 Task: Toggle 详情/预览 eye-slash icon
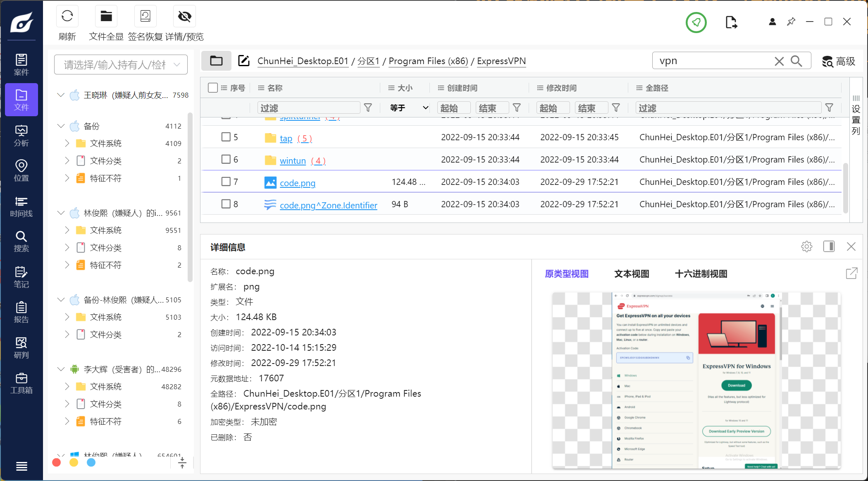(184, 17)
